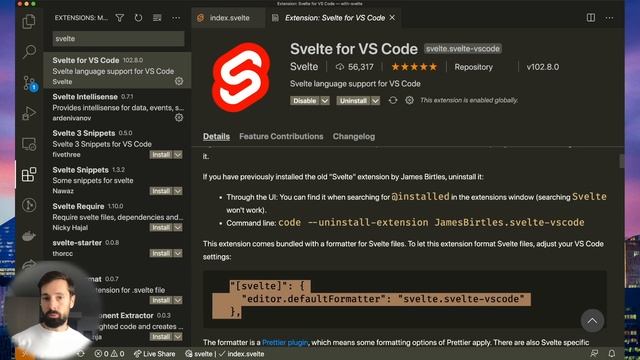Open manage gear for Svelte for VS Code row
Viewport: 640px width, 360px height.
coord(179,81)
